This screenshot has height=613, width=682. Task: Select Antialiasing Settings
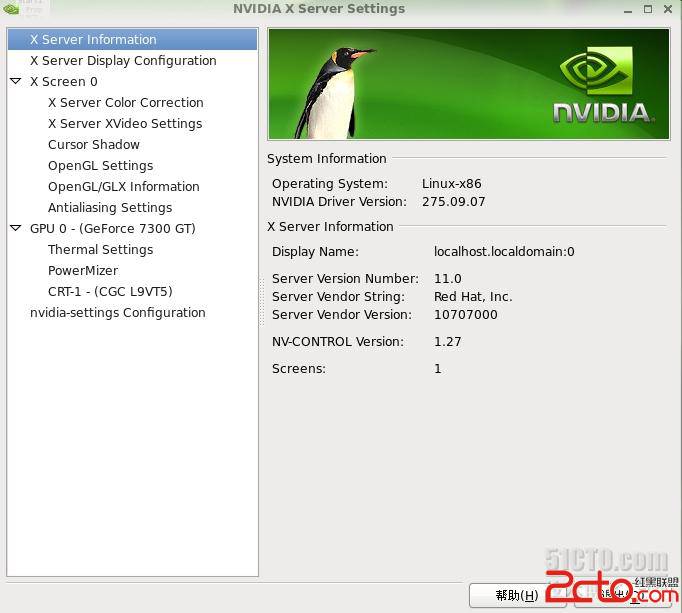click(x=110, y=208)
